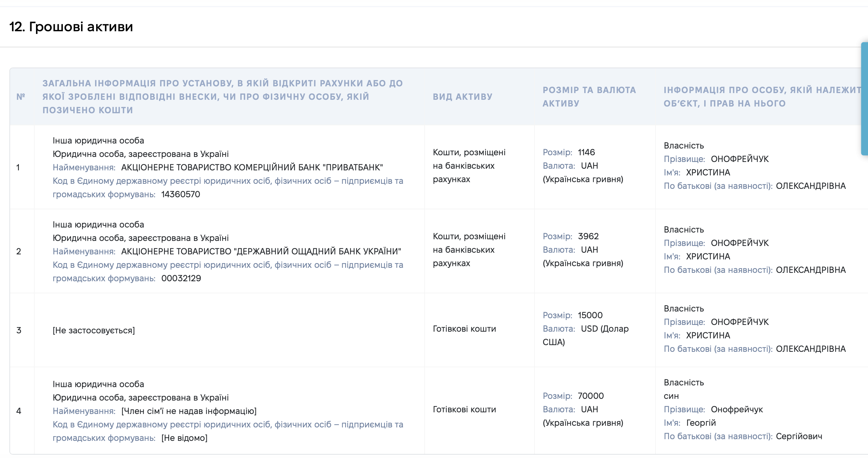Select the ПРИВАТБАНК institution name text
This screenshot has width=868, height=458.
click(252, 167)
